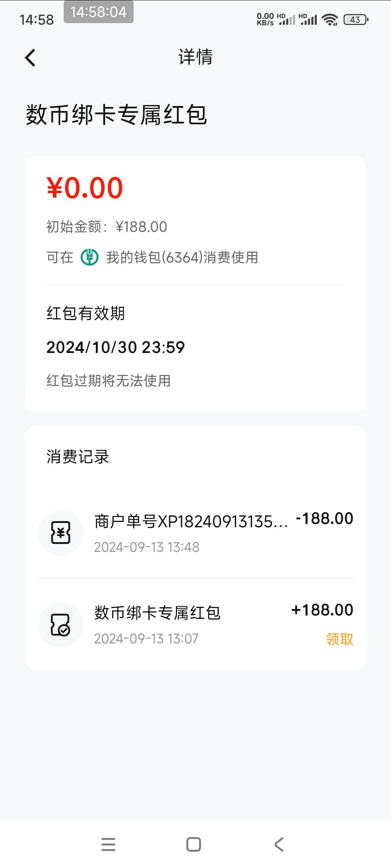Tap the yuan voucher icon for merchant payment
Image resolution: width=391 pixels, height=868 pixels.
(61, 533)
